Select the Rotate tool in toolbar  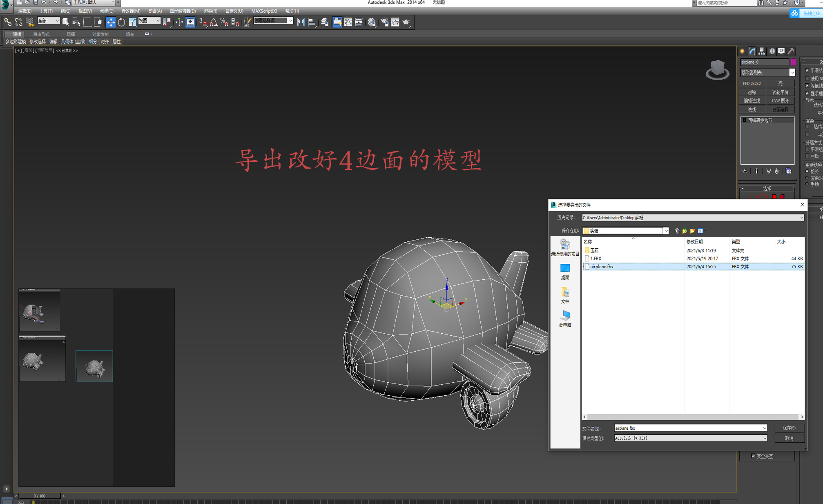pyautogui.click(x=121, y=22)
